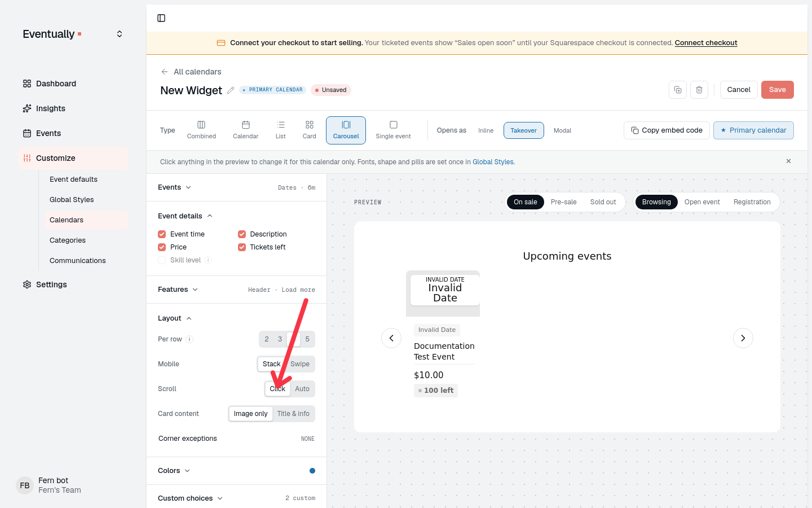The height and width of the screenshot is (508, 812).
Task: Set Scroll mode to Auto
Action: click(302, 389)
